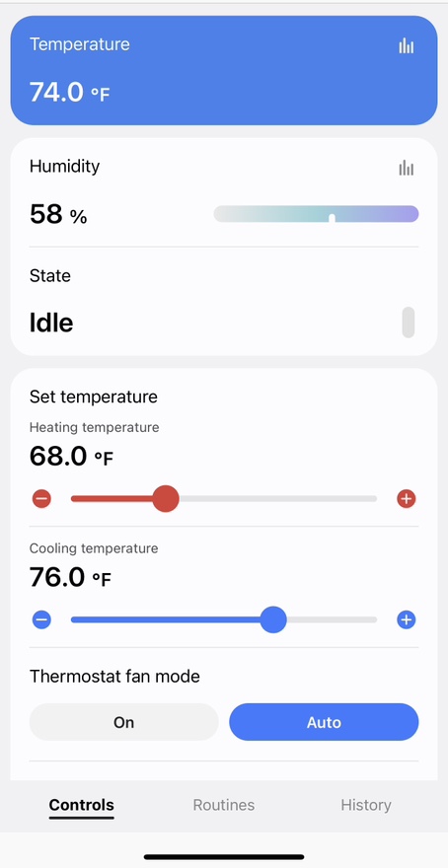The image size is (448, 868).
Task: Click the humidity gradient level bar
Action: point(316,214)
